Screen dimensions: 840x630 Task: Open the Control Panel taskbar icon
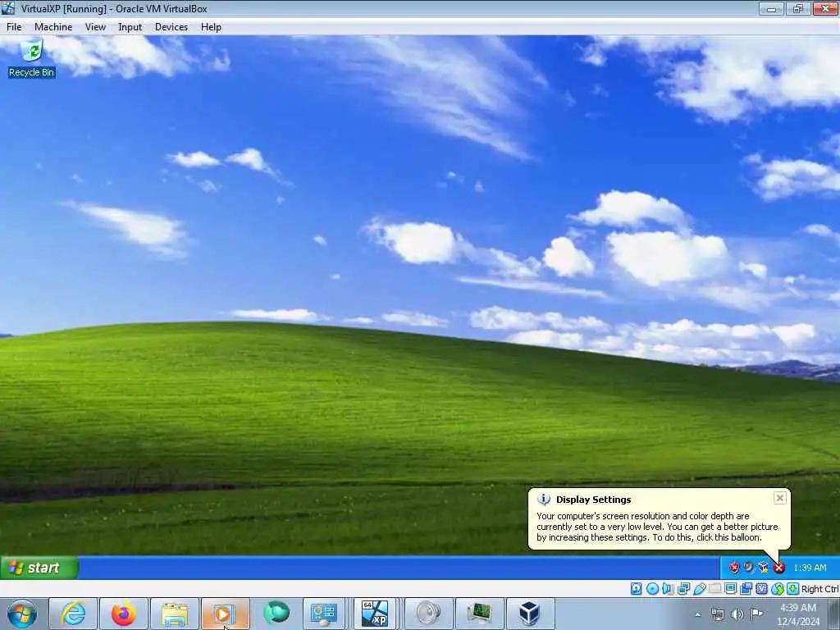(x=324, y=614)
